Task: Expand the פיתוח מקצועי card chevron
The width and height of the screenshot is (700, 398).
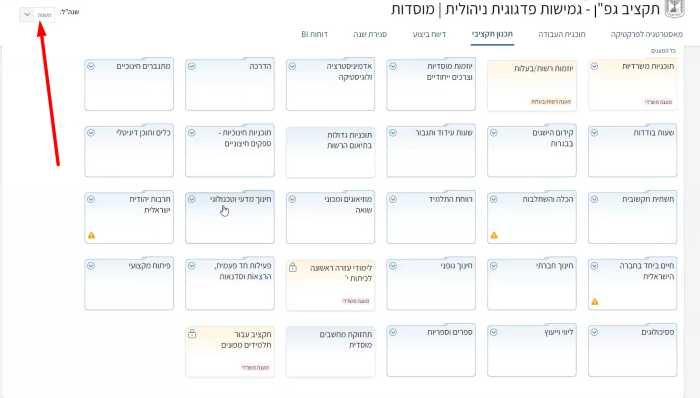Action: click(x=91, y=265)
